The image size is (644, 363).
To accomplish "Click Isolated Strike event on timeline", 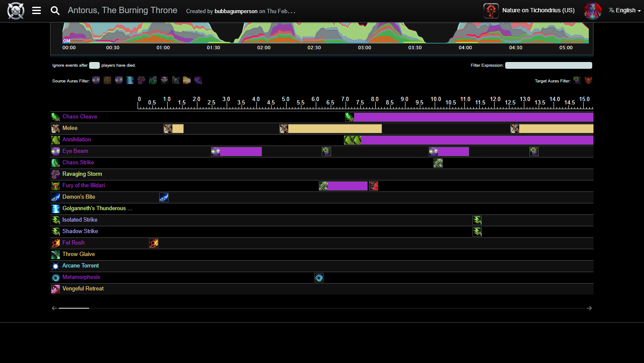I will coord(477,220).
